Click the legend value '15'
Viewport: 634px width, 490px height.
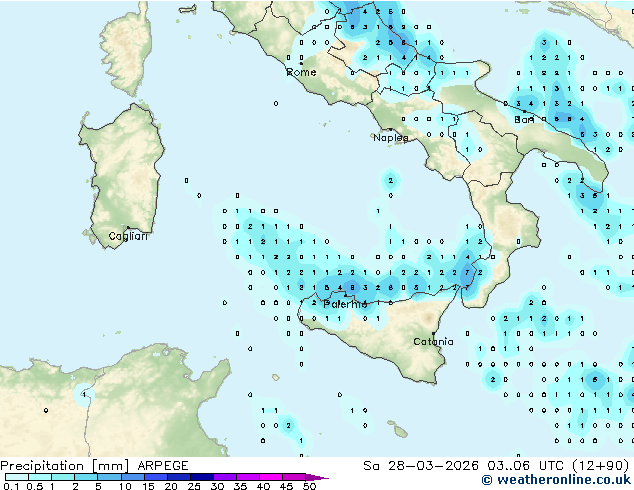click(148, 486)
